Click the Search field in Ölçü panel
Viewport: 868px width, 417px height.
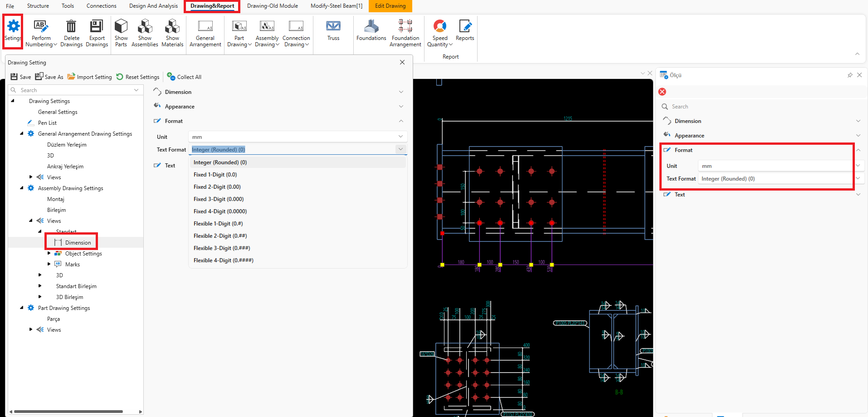tap(760, 107)
